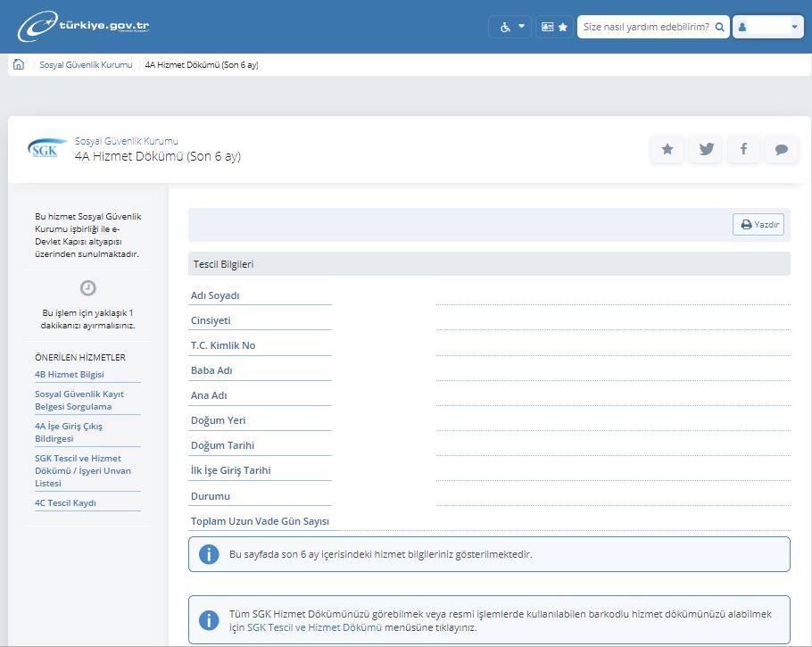Open the 4C Tescil Kaydı service
Viewport: 812px width, 647px height.
65,503
